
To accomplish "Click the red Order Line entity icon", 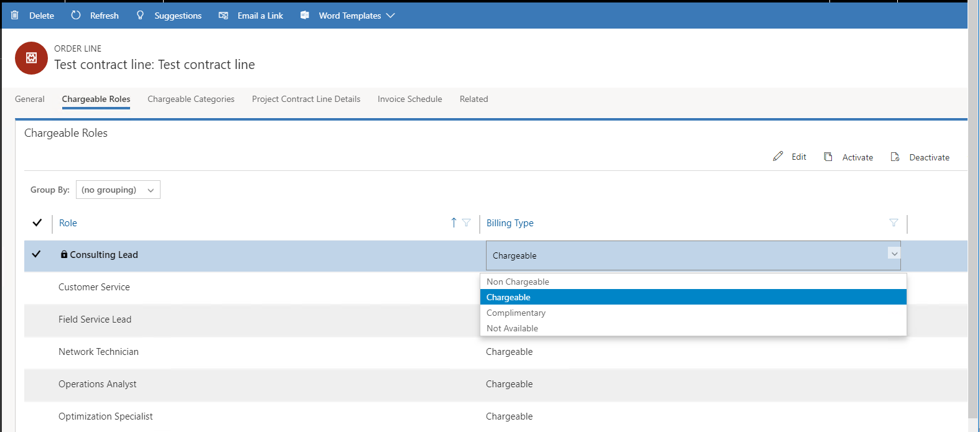I will 31,58.
